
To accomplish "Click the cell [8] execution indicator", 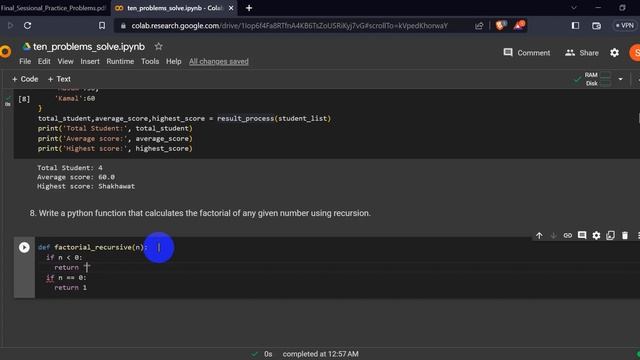I will pyautogui.click(x=24, y=99).
